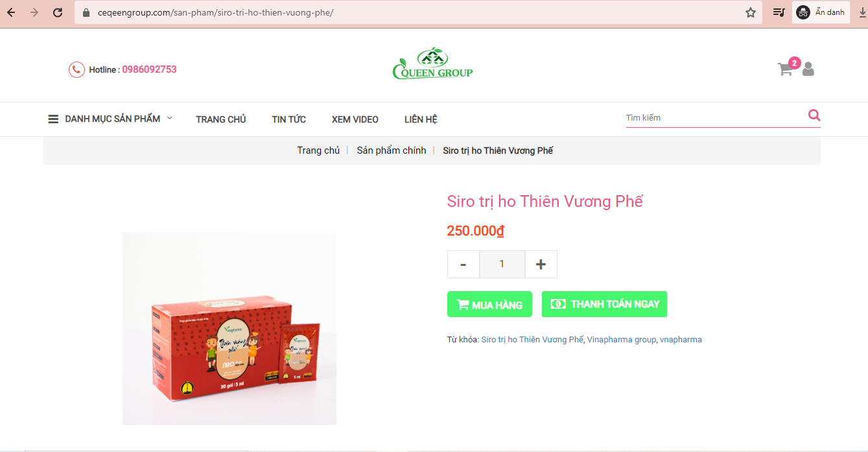The image size is (868, 452).
Task: Expand DANH MỤC SẢN PHẨM dropdown
Action: (x=110, y=119)
